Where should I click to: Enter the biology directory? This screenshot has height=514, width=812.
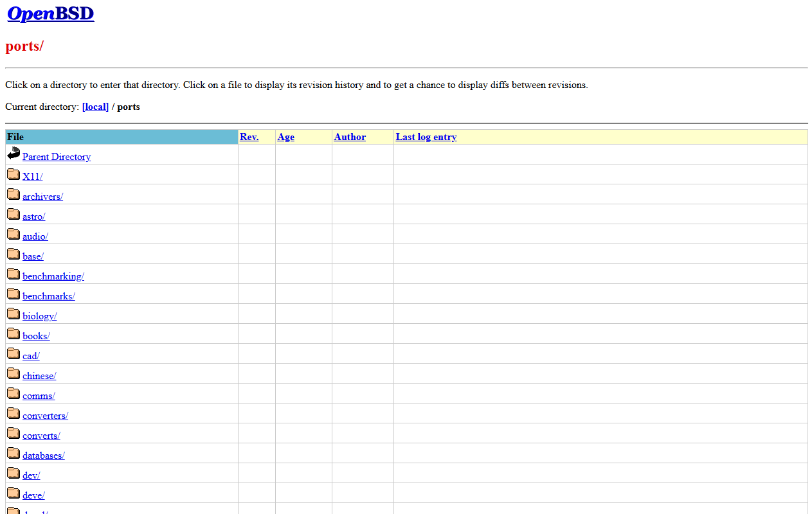pyautogui.click(x=39, y=316)
